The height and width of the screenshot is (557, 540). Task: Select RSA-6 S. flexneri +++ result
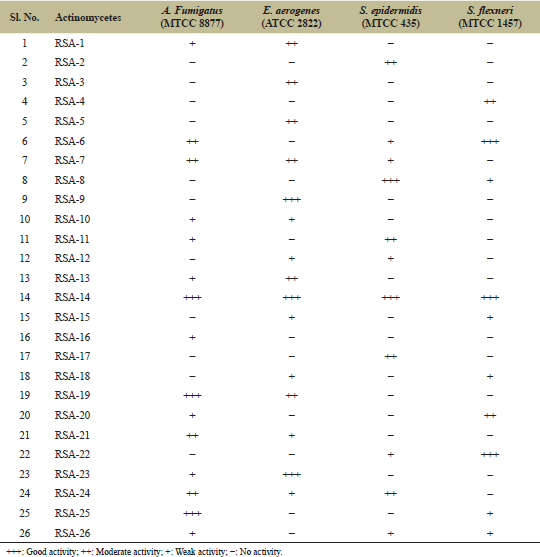pyautogui.click(x=490, y=142)
